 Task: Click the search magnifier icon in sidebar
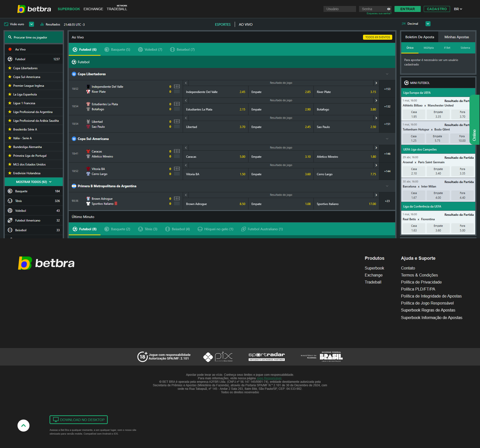coord(10,38)
